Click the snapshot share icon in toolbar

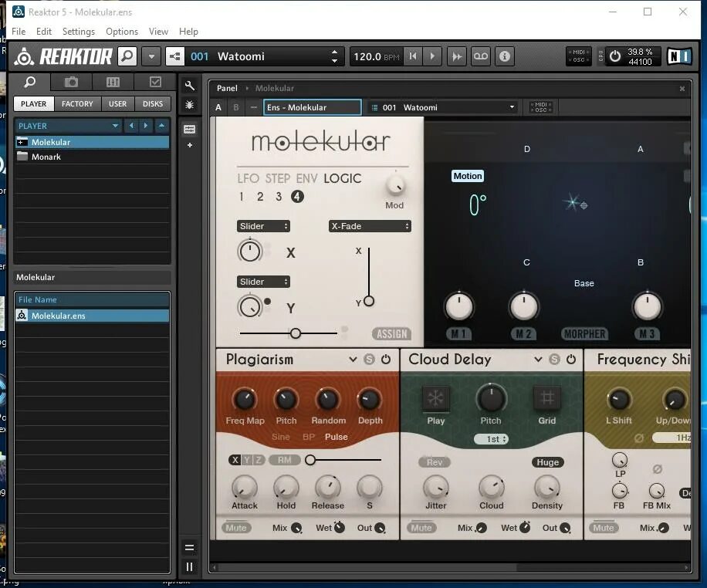[174, 56]
